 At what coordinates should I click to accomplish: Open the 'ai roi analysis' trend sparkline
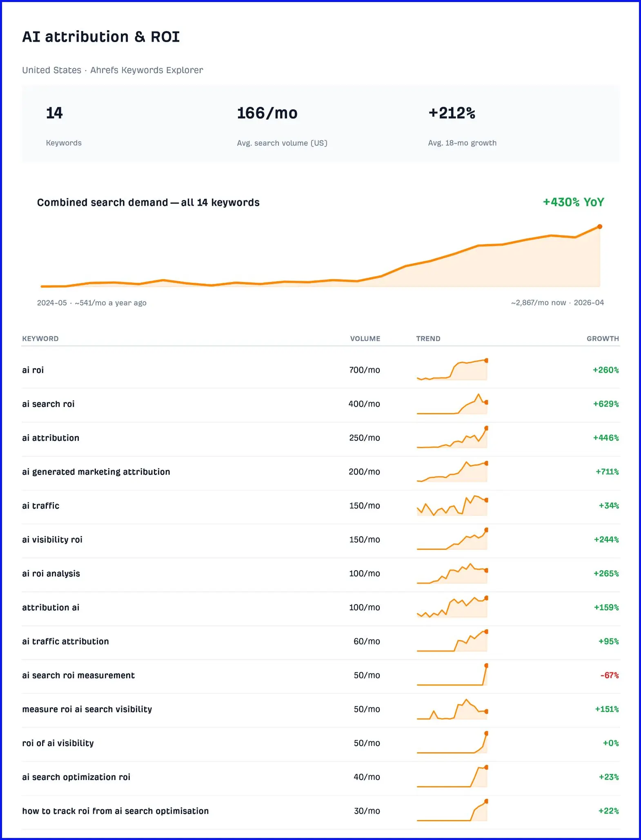tap(452, 573)
